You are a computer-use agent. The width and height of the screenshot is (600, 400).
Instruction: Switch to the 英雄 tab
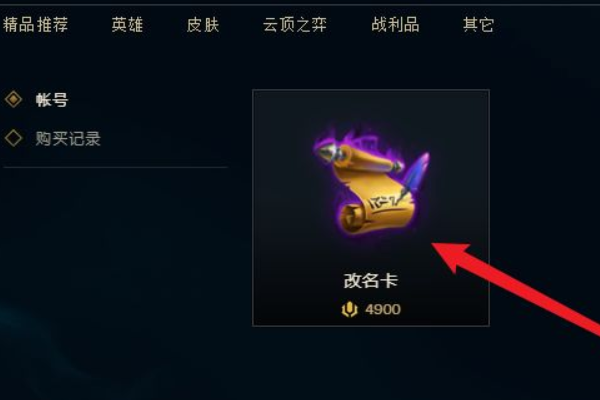[127, 25]
